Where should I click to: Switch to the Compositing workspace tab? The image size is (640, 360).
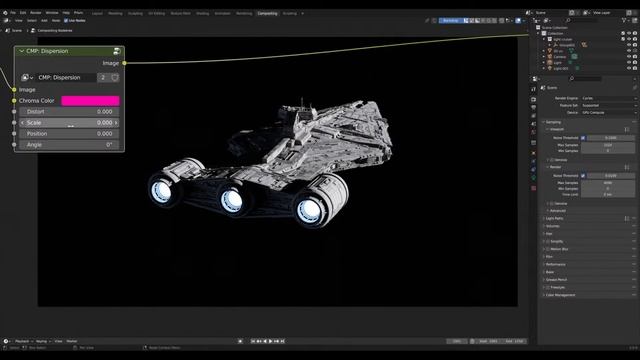pos(267,13)
